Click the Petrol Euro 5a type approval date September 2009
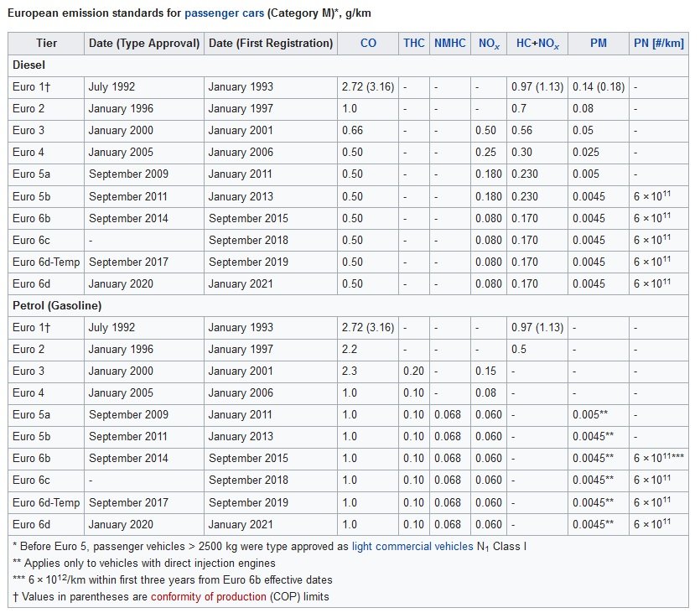 point(128,415)
